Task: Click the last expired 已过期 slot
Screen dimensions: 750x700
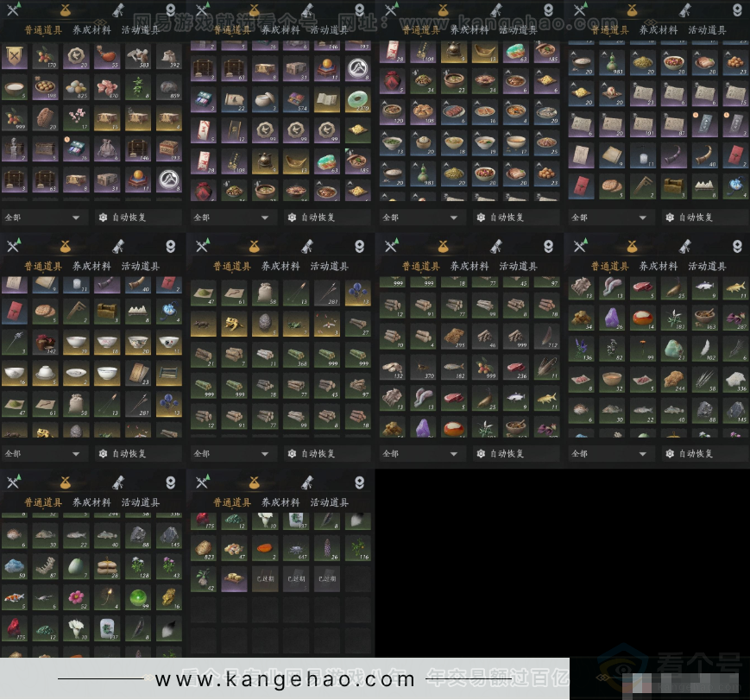Action: (327, 579)
